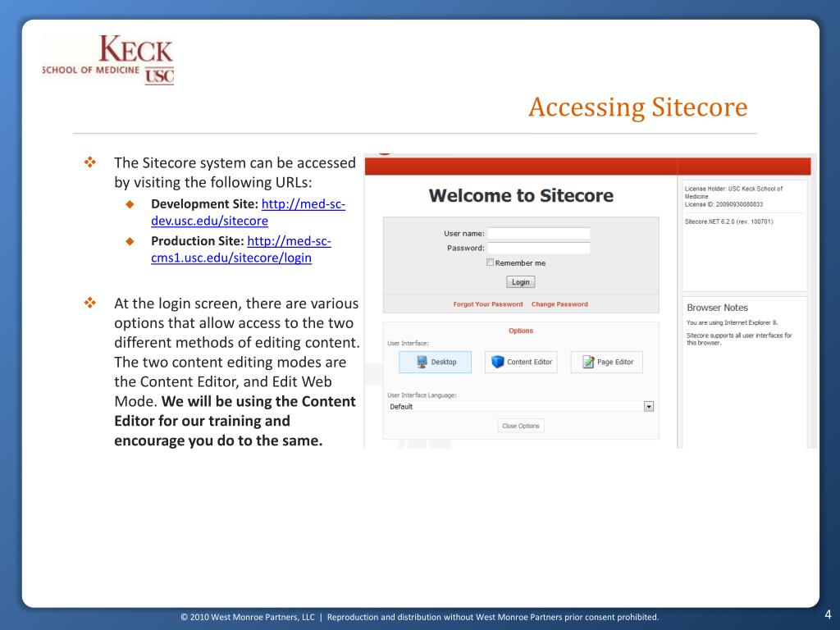
Task: Click the slide page number 4
Action: [x=828, y=614]
